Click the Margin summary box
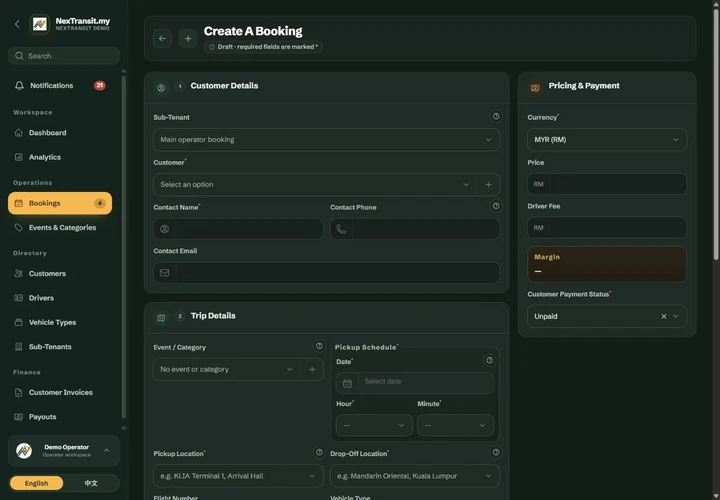The height and width of the screenshot is (500, 720). click(x=607, y=264)
